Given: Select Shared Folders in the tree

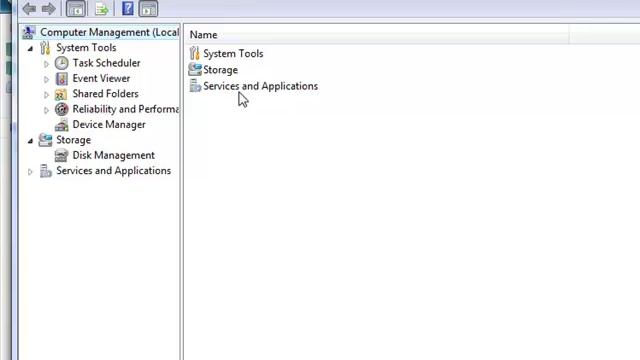Looking at the screenshot, I should point(105,94).
